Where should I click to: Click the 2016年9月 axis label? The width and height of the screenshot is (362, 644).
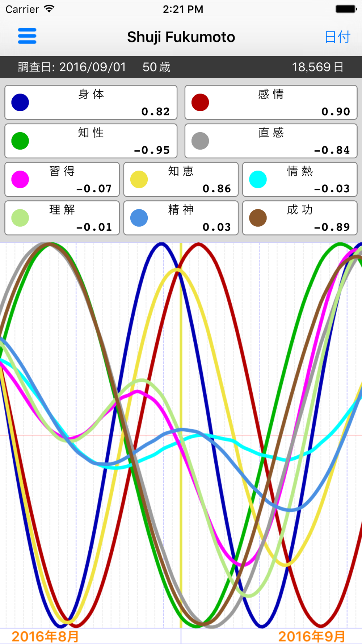pos(312,636)
